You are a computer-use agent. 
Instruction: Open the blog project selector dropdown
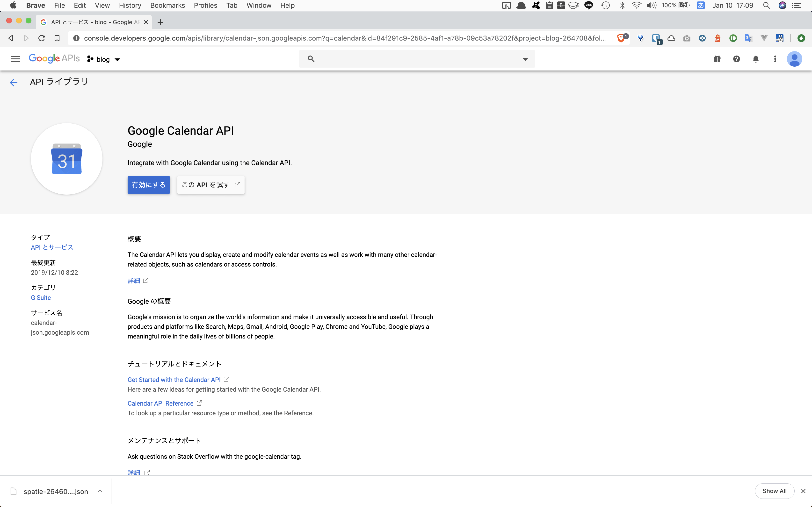coord(103,59)
